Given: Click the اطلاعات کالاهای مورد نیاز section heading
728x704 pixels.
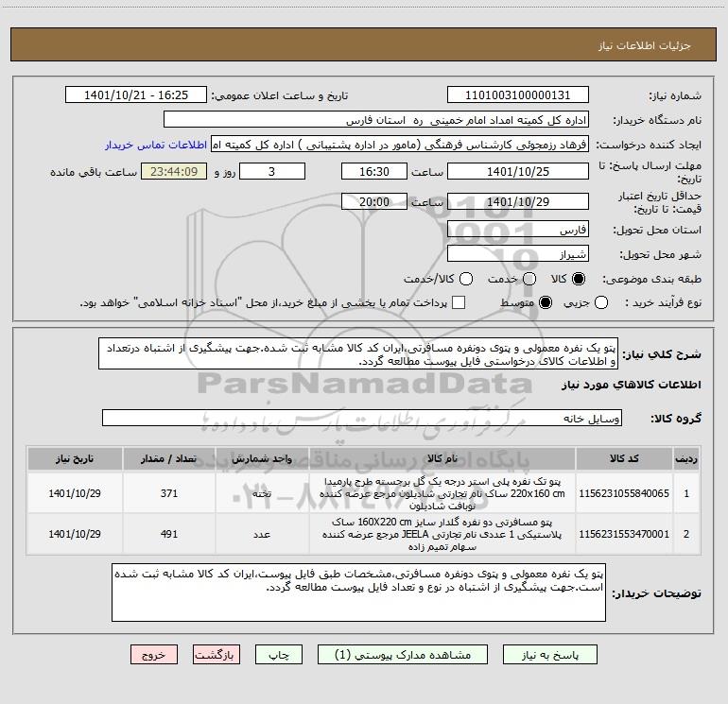Looking at the screenshot, I should (631, 385).
